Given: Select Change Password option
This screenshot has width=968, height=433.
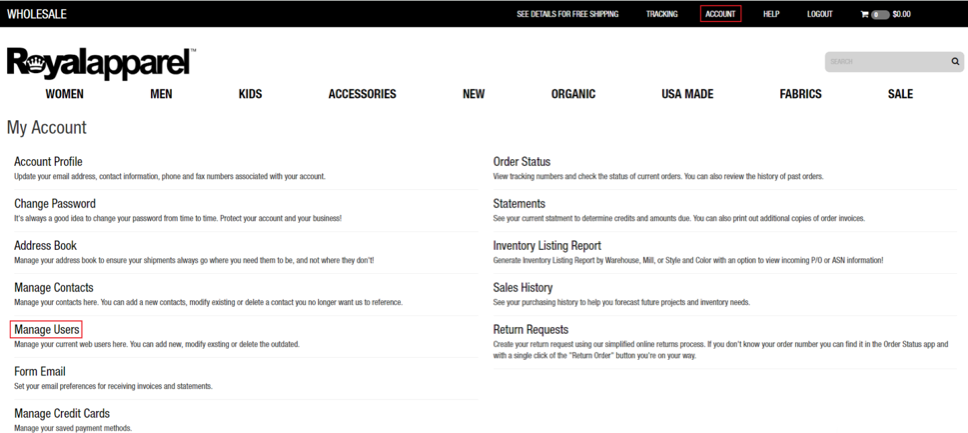Looking at the screenshot, I should coord(55,203).
